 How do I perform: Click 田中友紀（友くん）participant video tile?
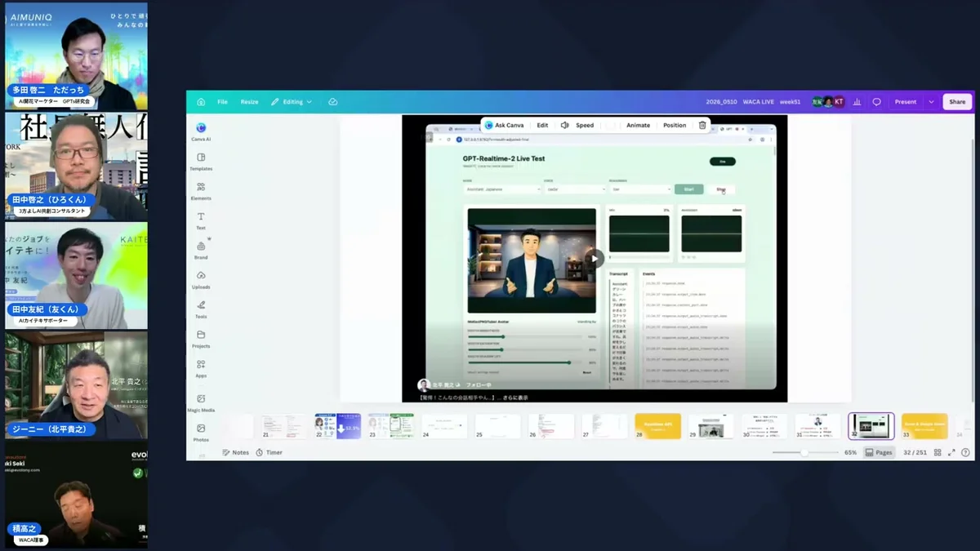pyautogui.click(x=76, y=276)
